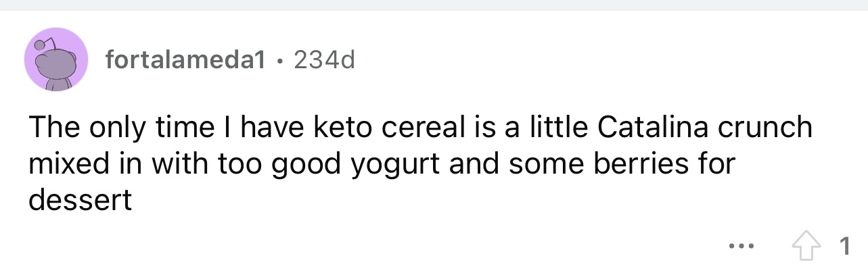Tap the comment text body
868x277 pixels.
(x=419, y=163)
